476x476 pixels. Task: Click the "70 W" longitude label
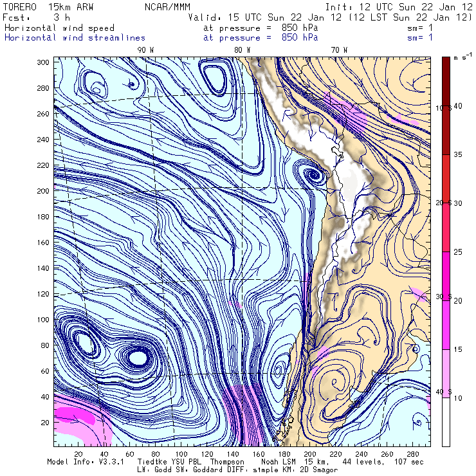point(339,50)
